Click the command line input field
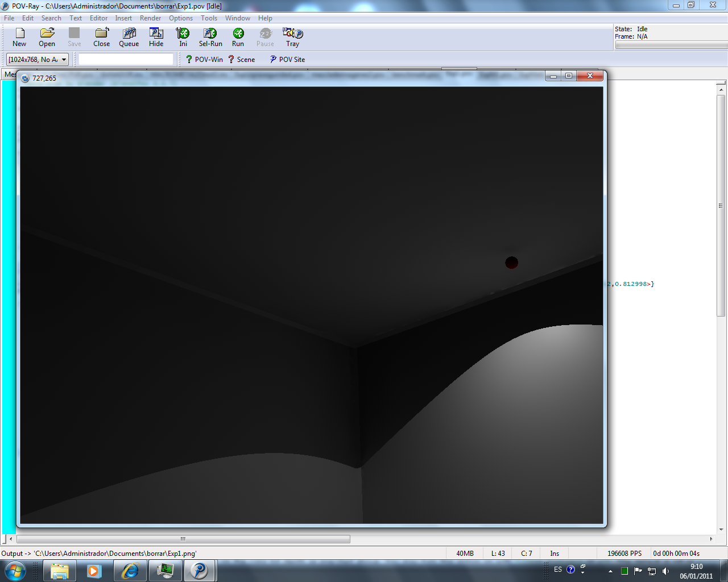The image size is (728, 582). (126, 60)
